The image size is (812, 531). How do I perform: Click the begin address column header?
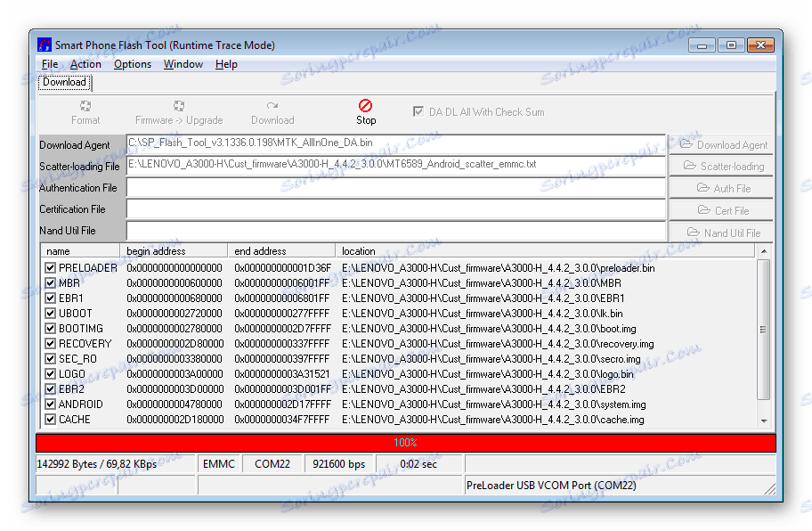174,251
